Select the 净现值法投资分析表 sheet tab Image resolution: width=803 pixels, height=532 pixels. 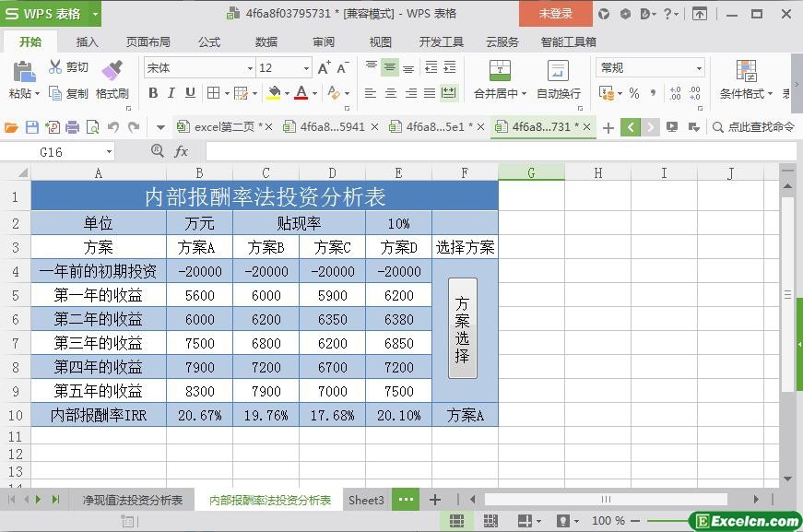click(x=133, y=501)
